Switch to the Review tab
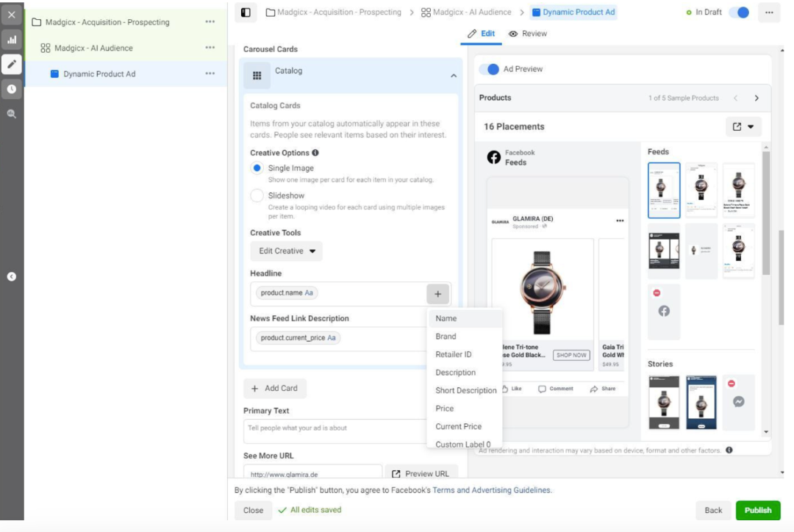This screenshot has height=532, width=794. click(528, 34)
